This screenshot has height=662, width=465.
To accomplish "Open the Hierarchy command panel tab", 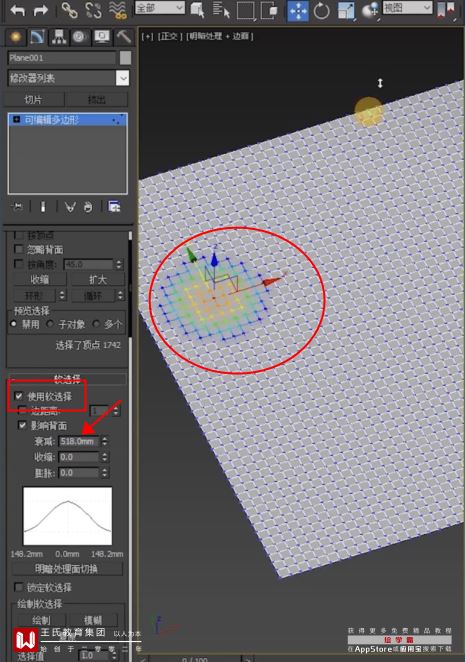I will pos(59,37).
